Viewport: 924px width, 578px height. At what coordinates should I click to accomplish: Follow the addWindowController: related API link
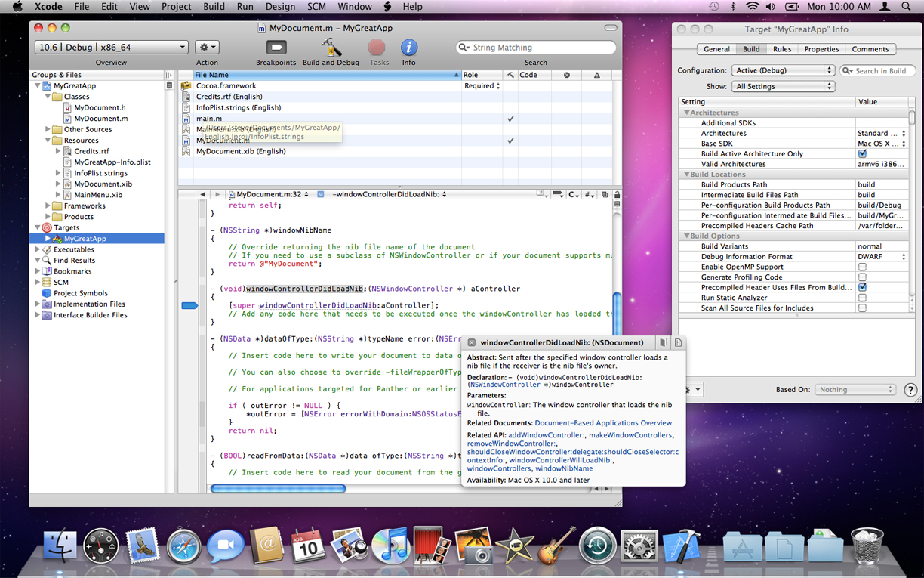tap(546, 435)
